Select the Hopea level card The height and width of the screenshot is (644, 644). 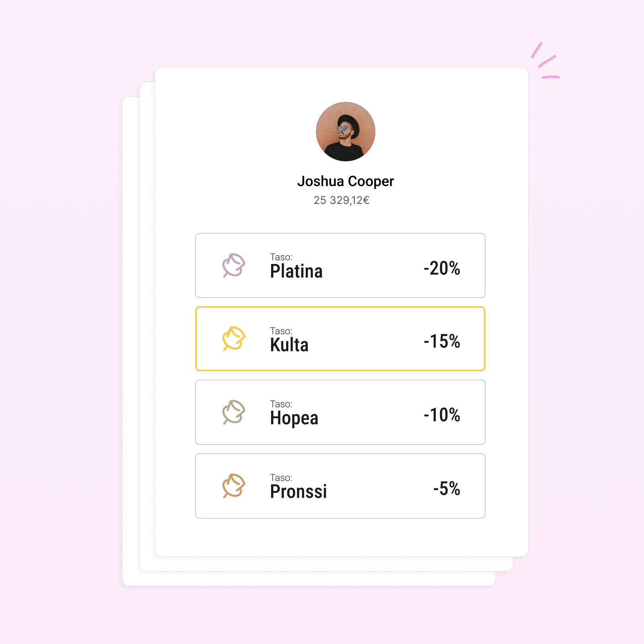click(340, 412)
